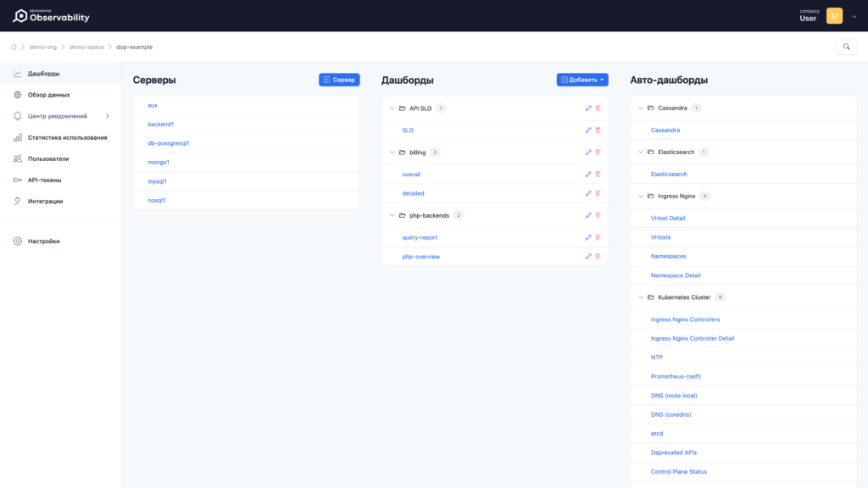Expand the Центр уведомлений submenu

click(x=107, y=116)
